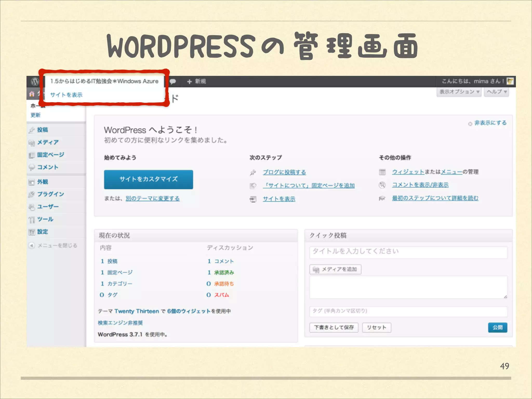Open site name menu 1.5からはじめるIT勉強会

click(104, 81)
